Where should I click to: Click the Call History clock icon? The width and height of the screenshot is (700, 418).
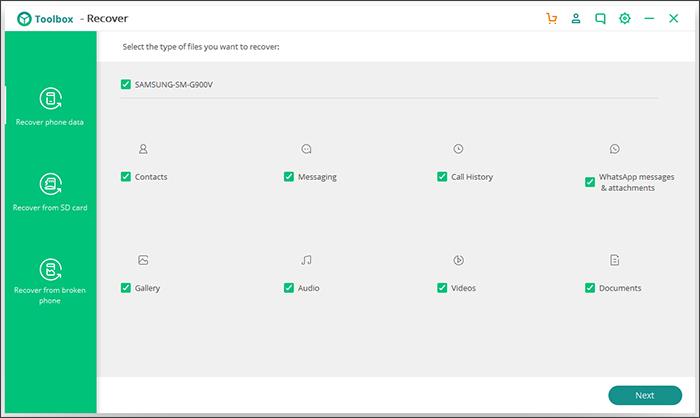coord(458,149)
